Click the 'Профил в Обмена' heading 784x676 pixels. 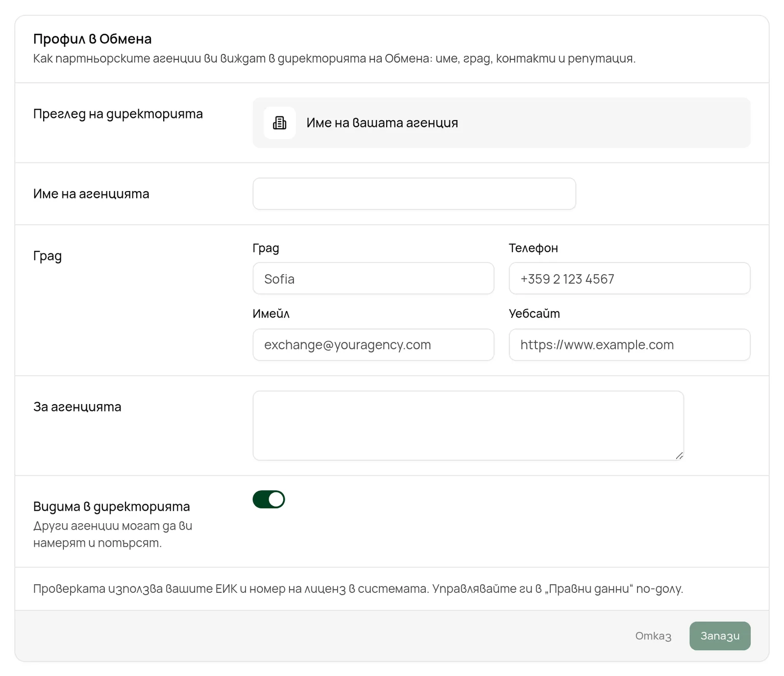coord(93,39)
